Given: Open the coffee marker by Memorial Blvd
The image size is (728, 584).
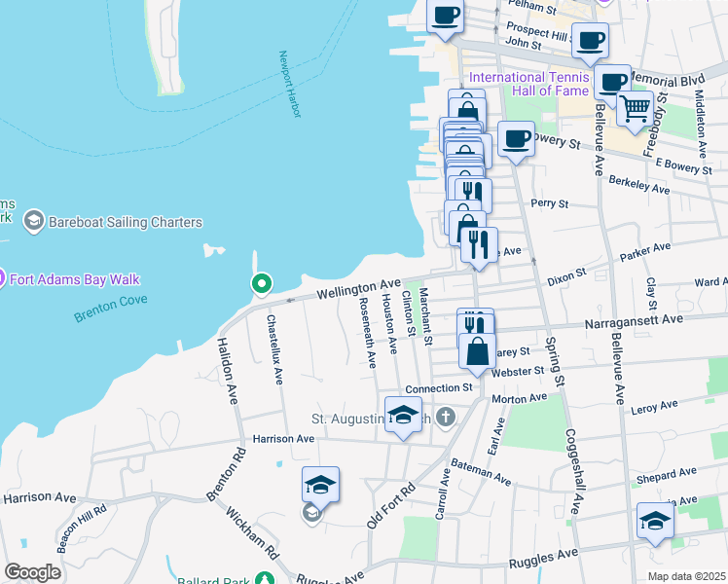Looking at the screenshot, I should pos(612,84).
